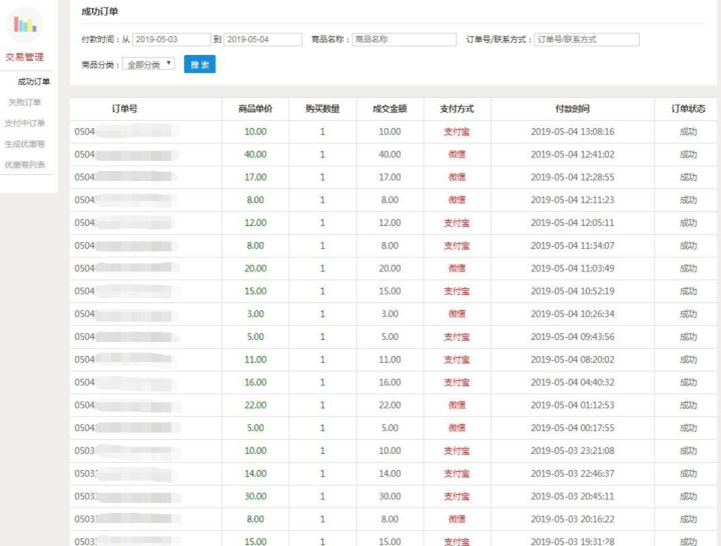Screen dimensions: 721x546
Task: Click 微信 in the 11:03:49 row
Action: tap(457, 269)
